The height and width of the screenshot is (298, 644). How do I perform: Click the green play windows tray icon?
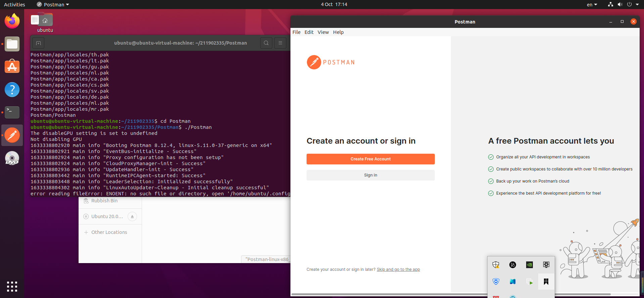click(x=530, y=282)
